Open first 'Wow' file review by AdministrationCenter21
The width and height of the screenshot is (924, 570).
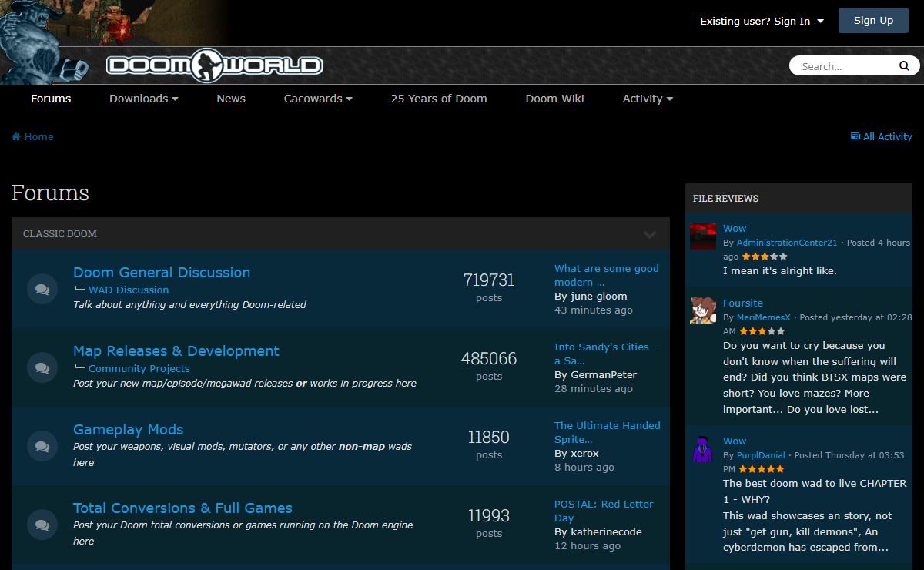point(735,228)
